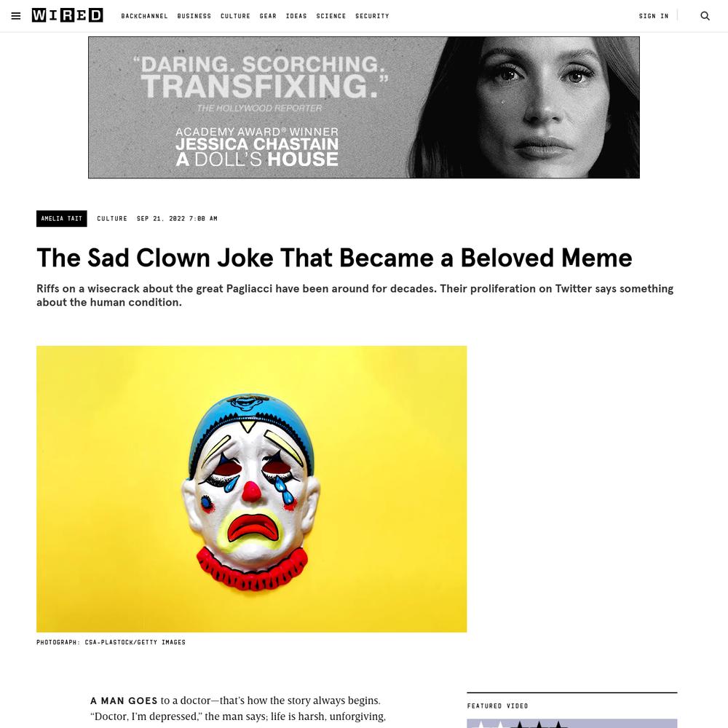Click the Sign In link
Screen dimensions: 728x728
coord(654,16)
